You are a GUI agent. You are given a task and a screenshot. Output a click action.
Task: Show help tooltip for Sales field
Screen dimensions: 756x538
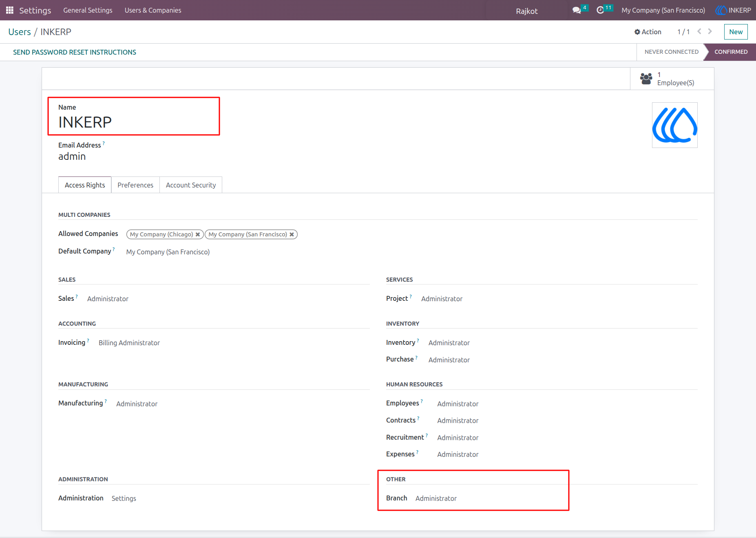click(x=77, y=296)
